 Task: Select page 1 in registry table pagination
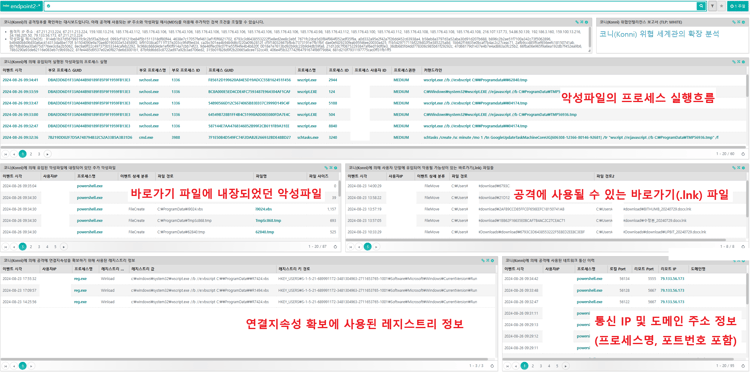tap(22, 365)
